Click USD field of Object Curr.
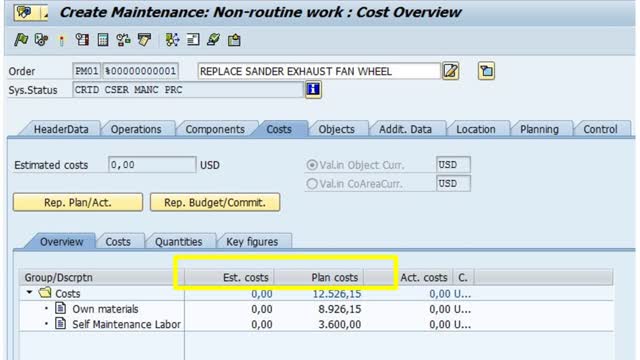Screen dimensions: 640x360 [453, 165]
